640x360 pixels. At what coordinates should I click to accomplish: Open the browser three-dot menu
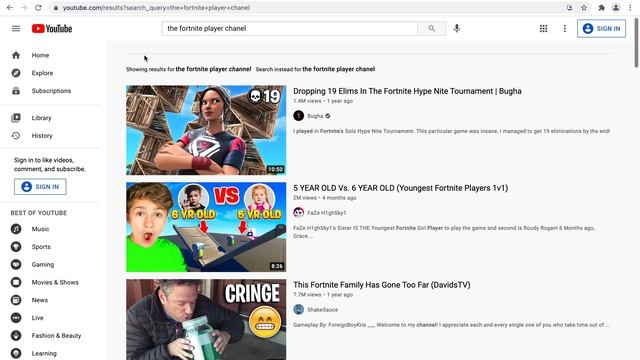point(631,7)
